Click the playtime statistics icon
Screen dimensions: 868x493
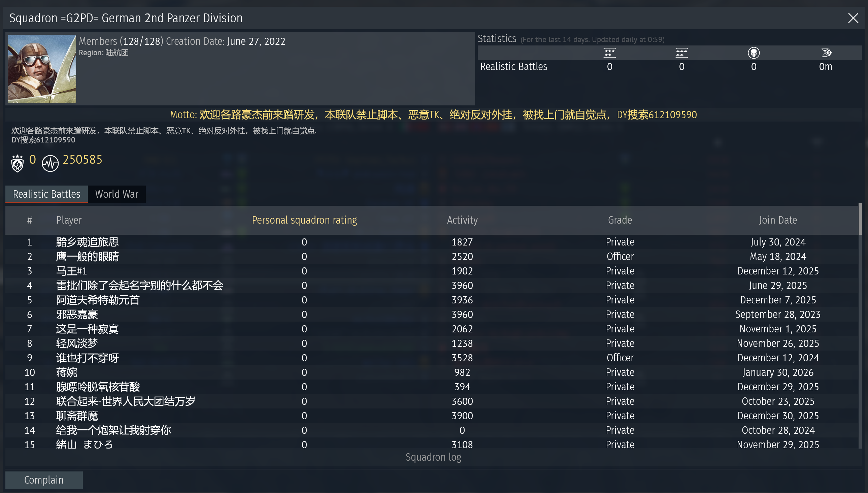[x=826, y=53]
